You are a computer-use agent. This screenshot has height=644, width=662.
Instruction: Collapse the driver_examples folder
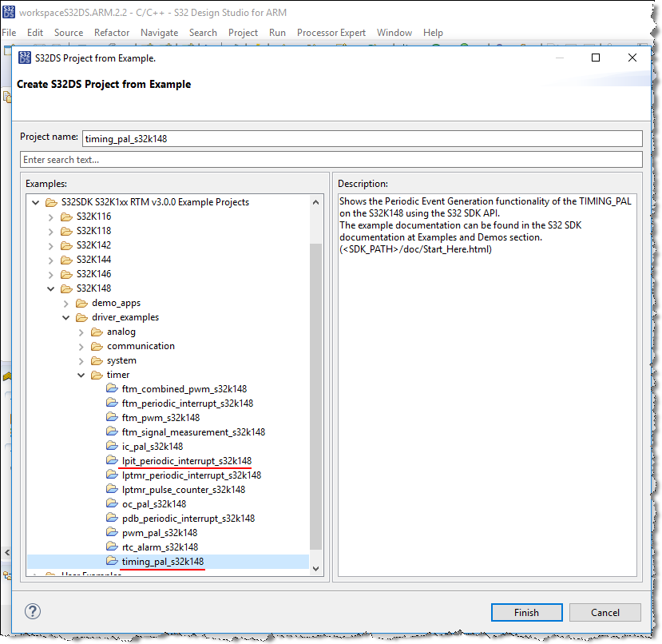(66, 317)
